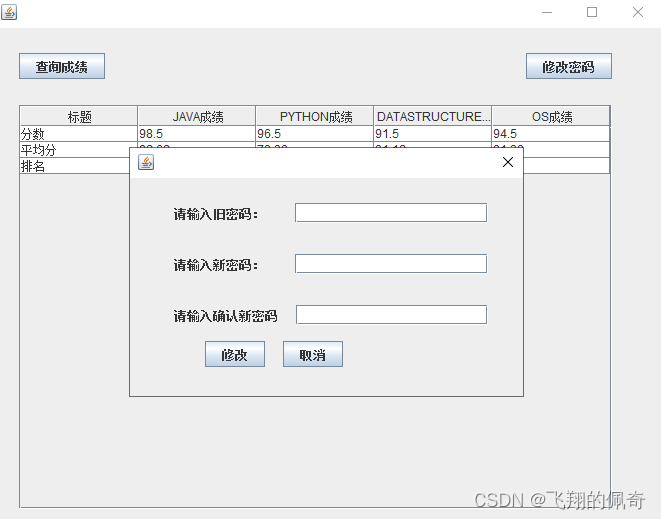Click the 分数 row label cell
661x519 pixels.
tap(79, 134)
